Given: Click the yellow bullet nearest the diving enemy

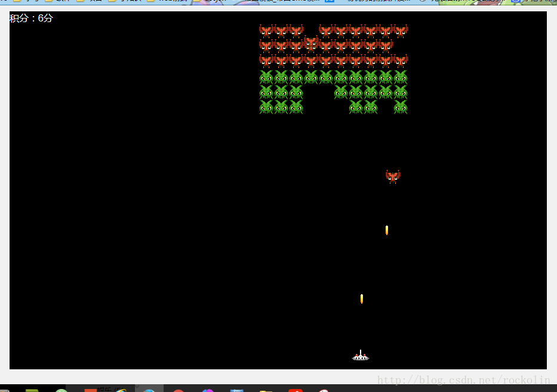Looking at the screenshot, I should [387, 230].
